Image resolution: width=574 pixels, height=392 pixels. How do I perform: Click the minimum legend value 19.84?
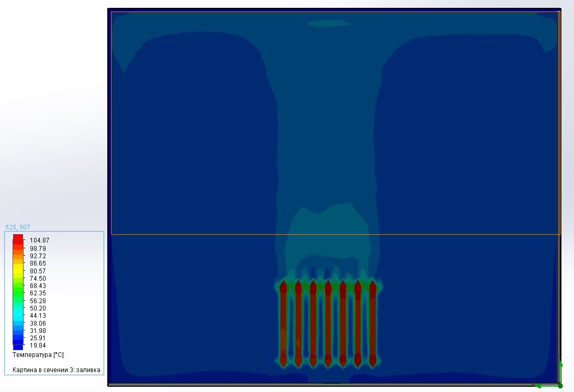pos(38,345)
